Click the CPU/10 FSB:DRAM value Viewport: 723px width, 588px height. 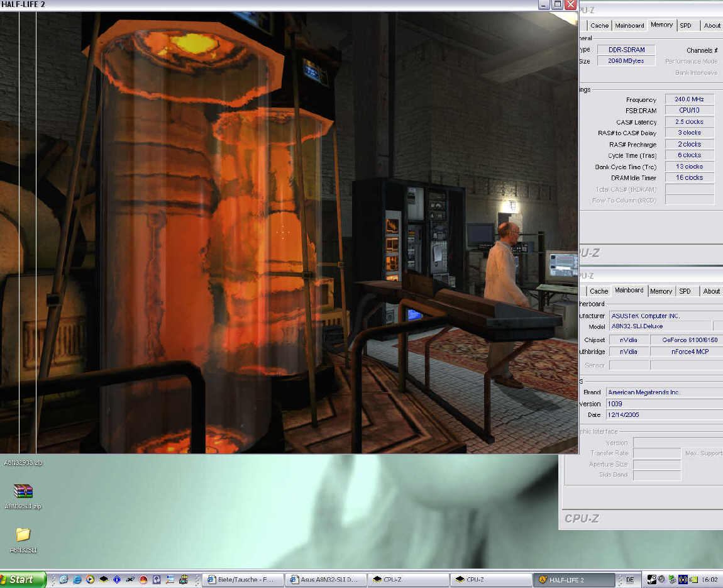click(689, 110)
